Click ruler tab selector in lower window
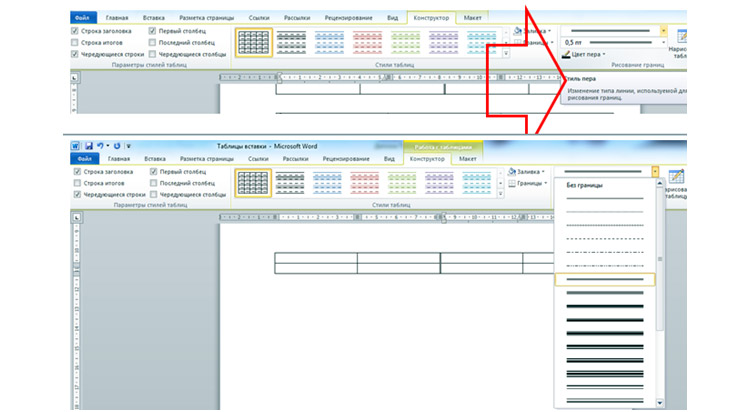 click(x=76, y=218)
